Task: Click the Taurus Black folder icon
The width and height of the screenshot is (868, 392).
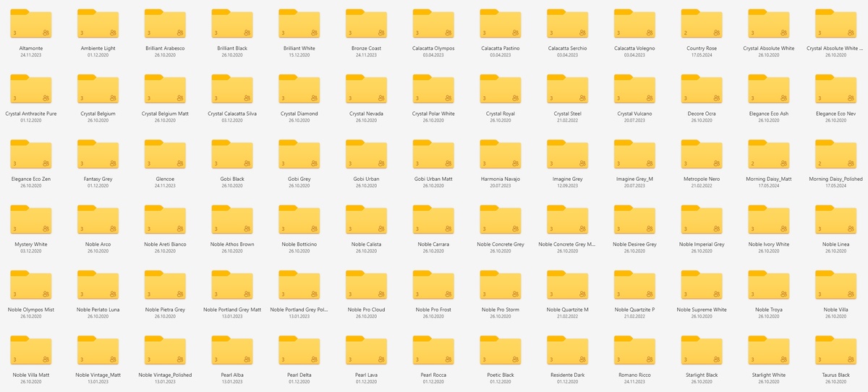Action: click(x=835, y=350)
